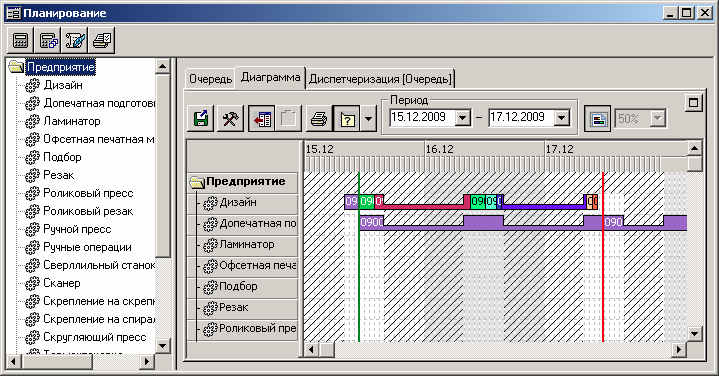
Task: Click diagram vertical scroll down arrow
Action: 694,334
